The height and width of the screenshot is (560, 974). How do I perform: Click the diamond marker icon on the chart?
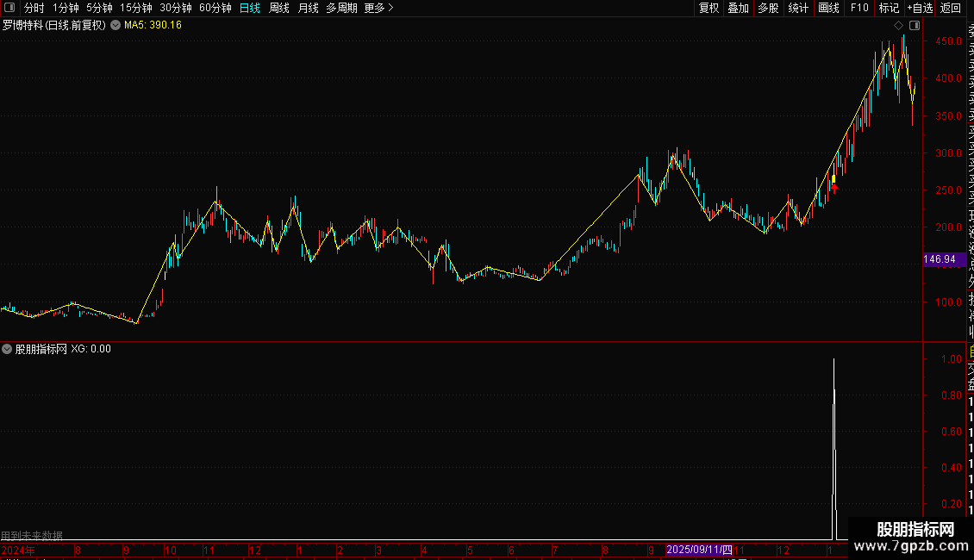(x=898, y=26)
